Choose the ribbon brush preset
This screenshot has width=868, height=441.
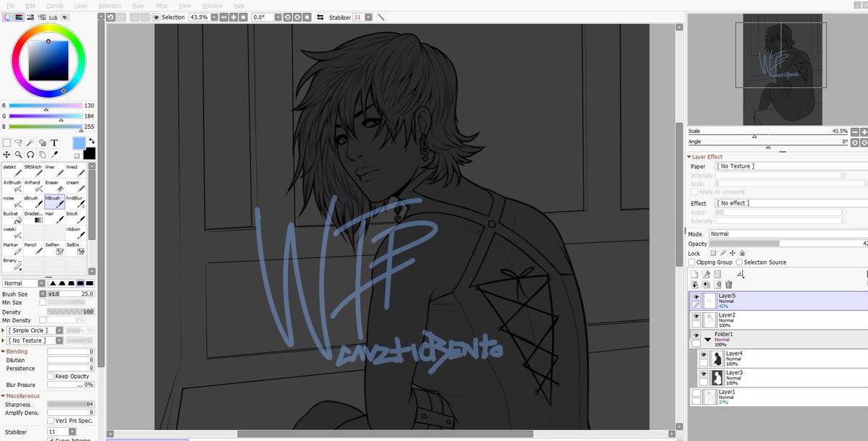75,232
